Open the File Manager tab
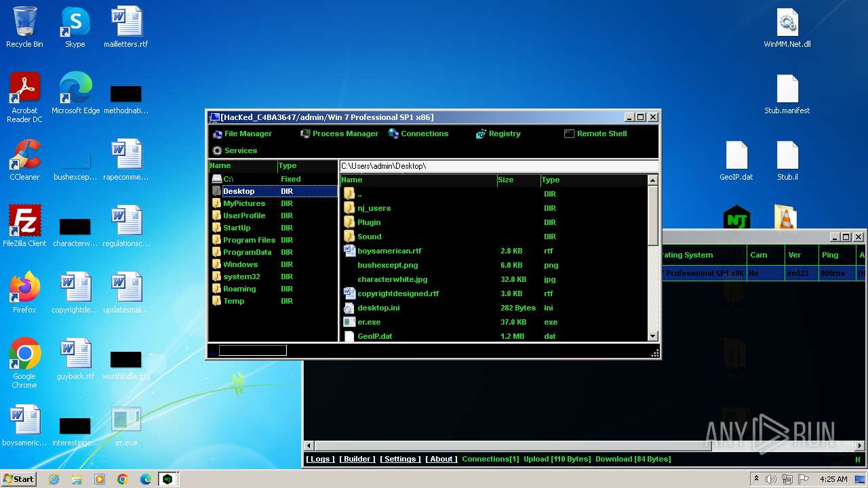The height and width of the screenshot is (488, 868). (x=242, y=134)
